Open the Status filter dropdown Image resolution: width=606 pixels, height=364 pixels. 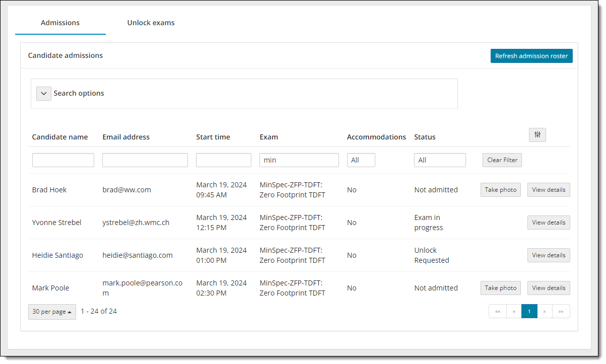pyautogui.click(x=439, y=160)
